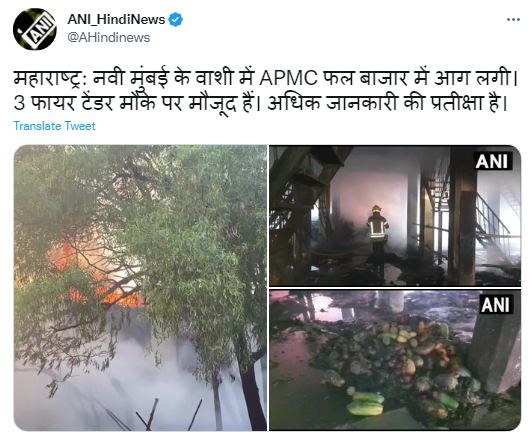Open the burnt fruits pile photo
Image resolution: width=531 pixels, height=437 pixels.
pyautogui.click(x=395, y=360)
